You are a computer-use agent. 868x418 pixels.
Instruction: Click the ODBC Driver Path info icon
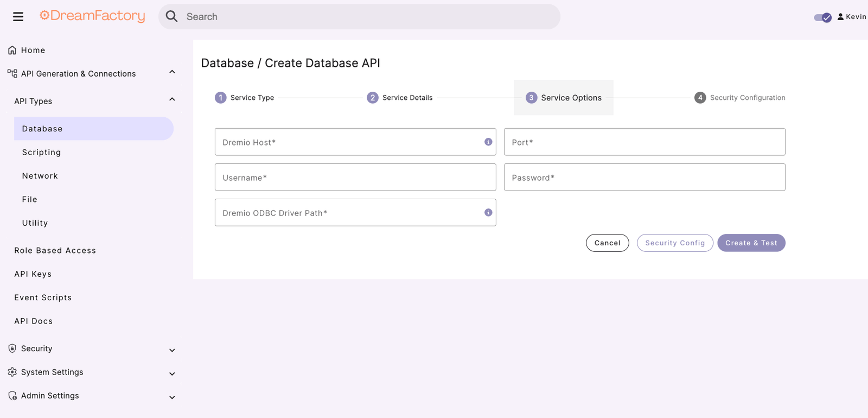tap(488, 212)
